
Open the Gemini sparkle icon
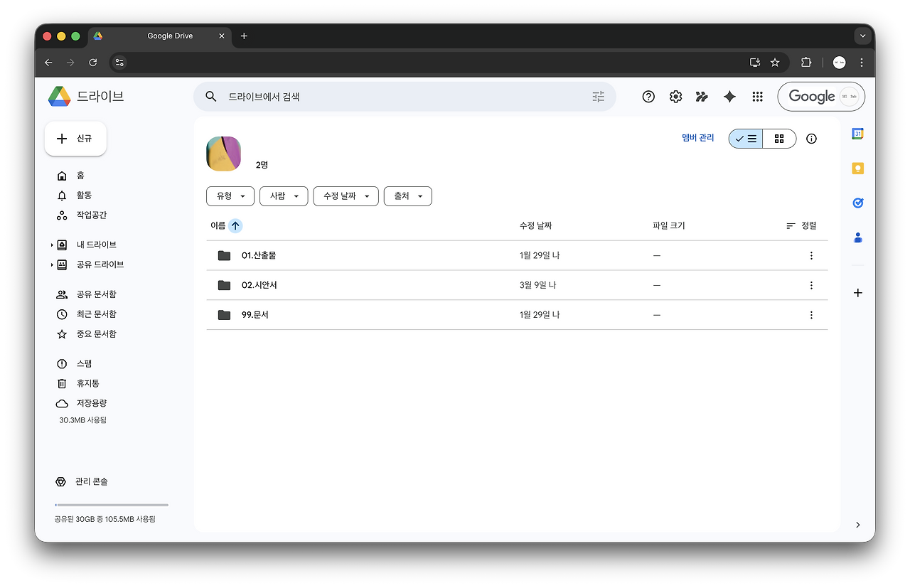[729, 97]
